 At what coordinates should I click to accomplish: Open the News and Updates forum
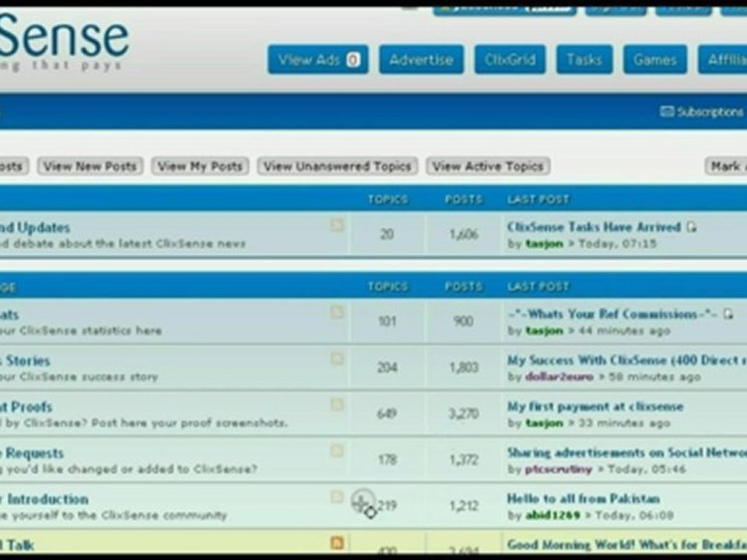pyautogui.click(x=35, y=228)
